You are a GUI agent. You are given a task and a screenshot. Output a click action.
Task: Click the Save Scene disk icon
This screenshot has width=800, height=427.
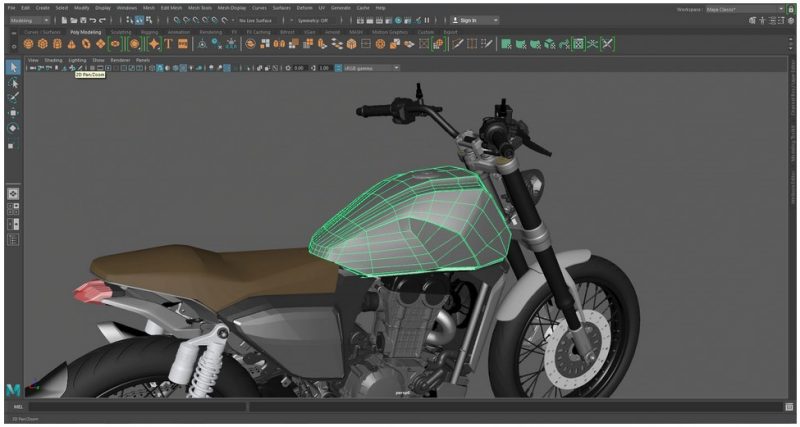[x=83, y=20]
